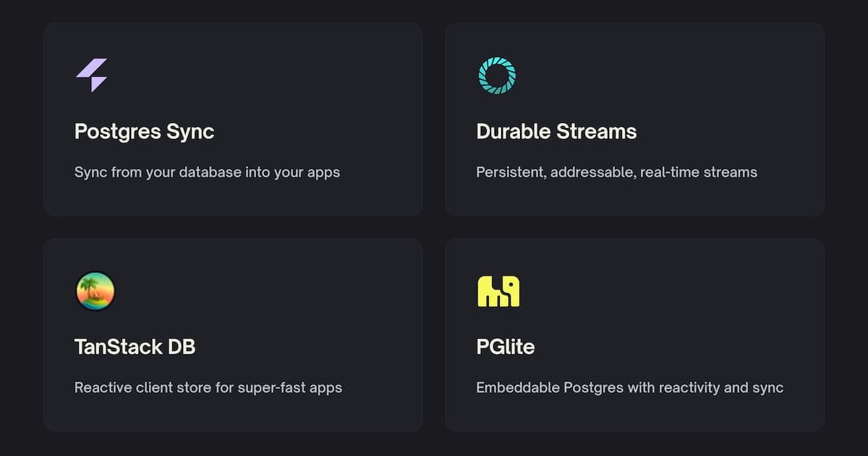
Task: Click "Persistent, addressable, real-time streams" description
Action: pyautogui.click(x=616, y=172)
